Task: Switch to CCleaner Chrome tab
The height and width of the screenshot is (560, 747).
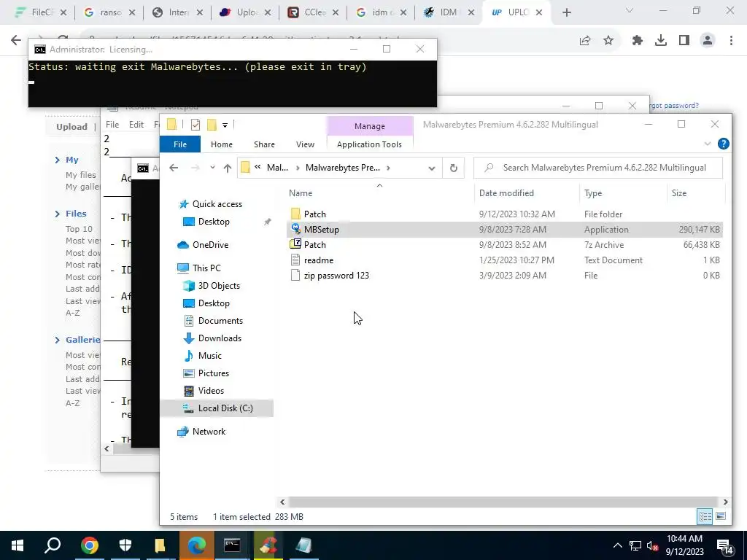Action: 313,12
